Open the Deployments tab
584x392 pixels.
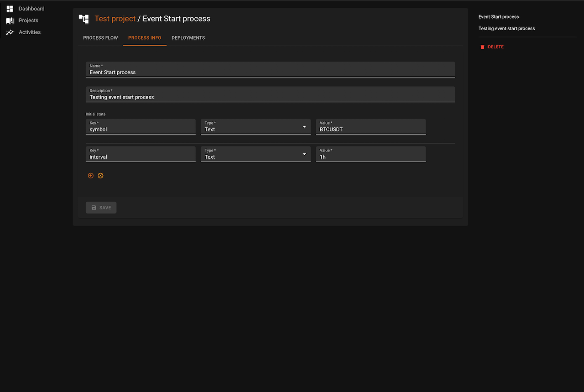188,38
